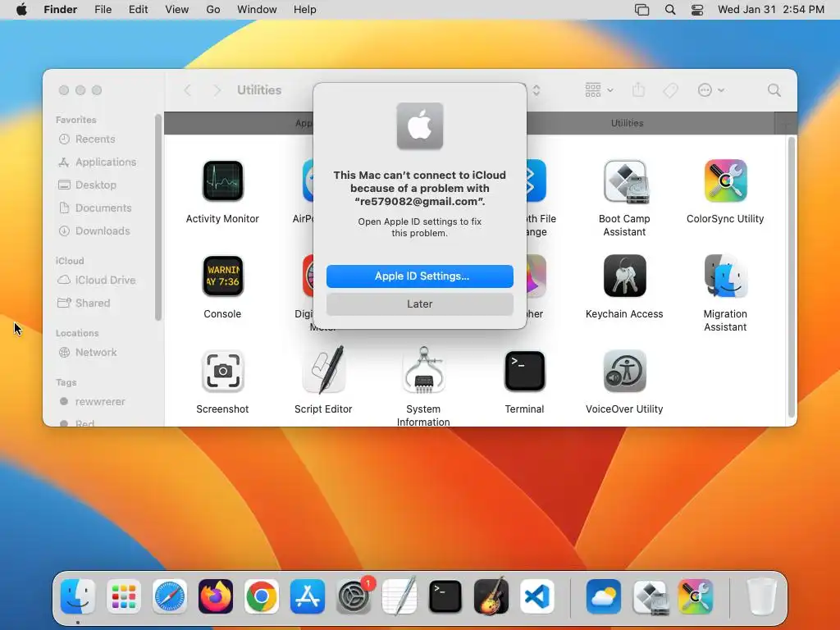
Task: Open the File menu
Action: click(x=103, y=10)
